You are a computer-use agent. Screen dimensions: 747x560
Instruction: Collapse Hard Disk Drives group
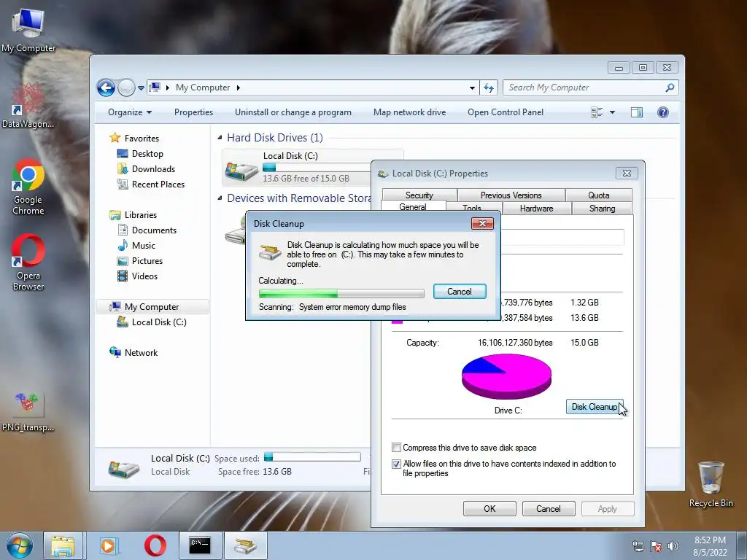tap(220, 138)
